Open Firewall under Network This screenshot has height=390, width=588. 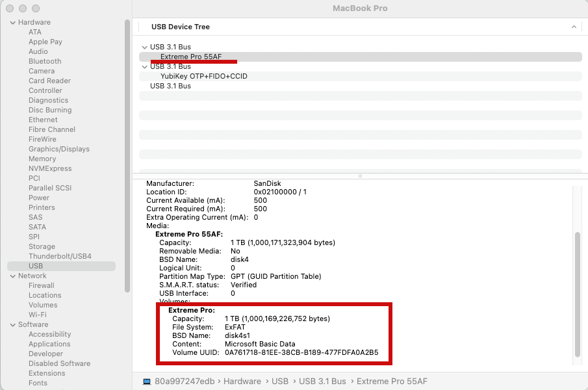point(42,286)
